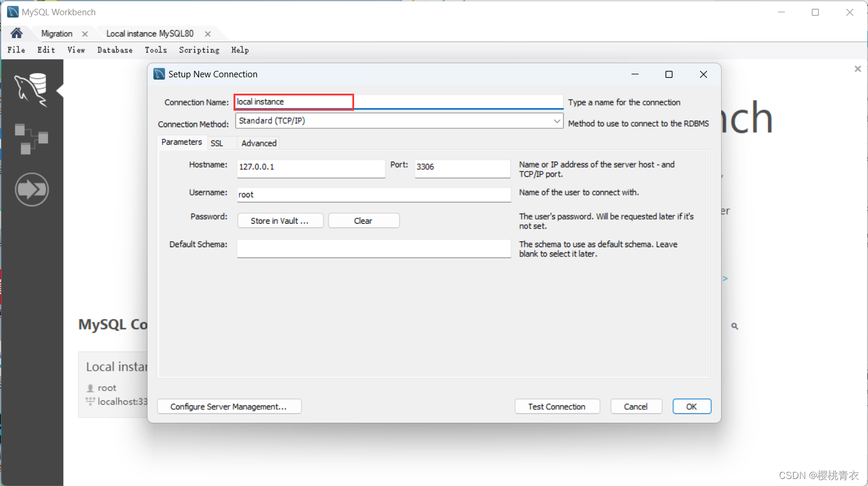
Task: Close the Migration tab
Action: click(x=85, y=34)
